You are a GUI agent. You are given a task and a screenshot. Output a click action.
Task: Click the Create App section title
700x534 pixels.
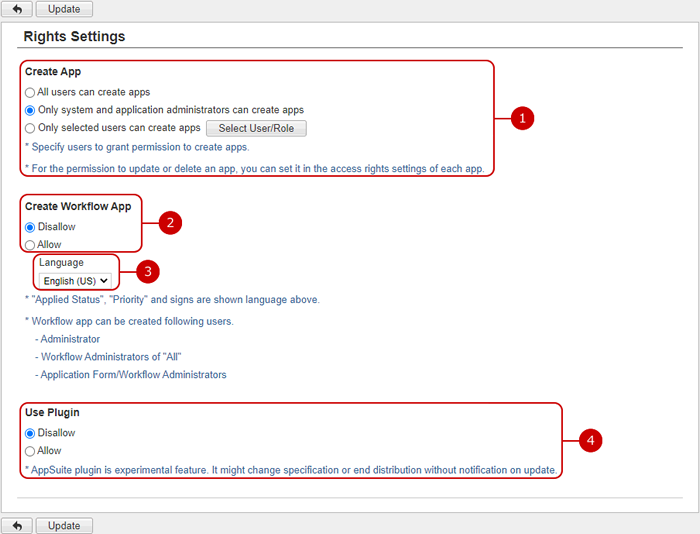click(x=53, y=71)
